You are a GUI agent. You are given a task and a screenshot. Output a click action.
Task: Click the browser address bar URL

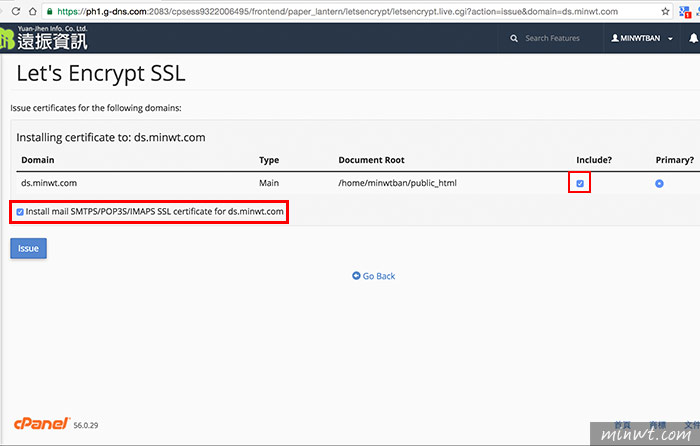(x=338, y=12)
